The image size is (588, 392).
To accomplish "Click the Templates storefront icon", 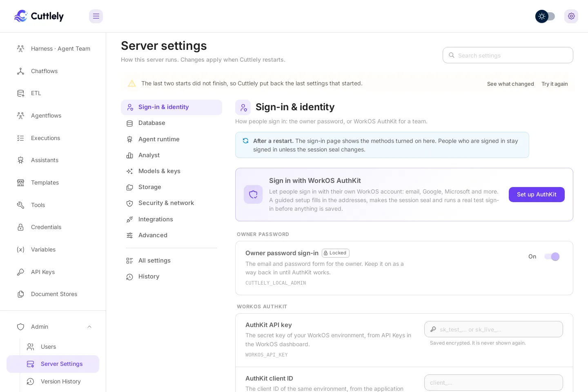I will [x=20, y=183].
